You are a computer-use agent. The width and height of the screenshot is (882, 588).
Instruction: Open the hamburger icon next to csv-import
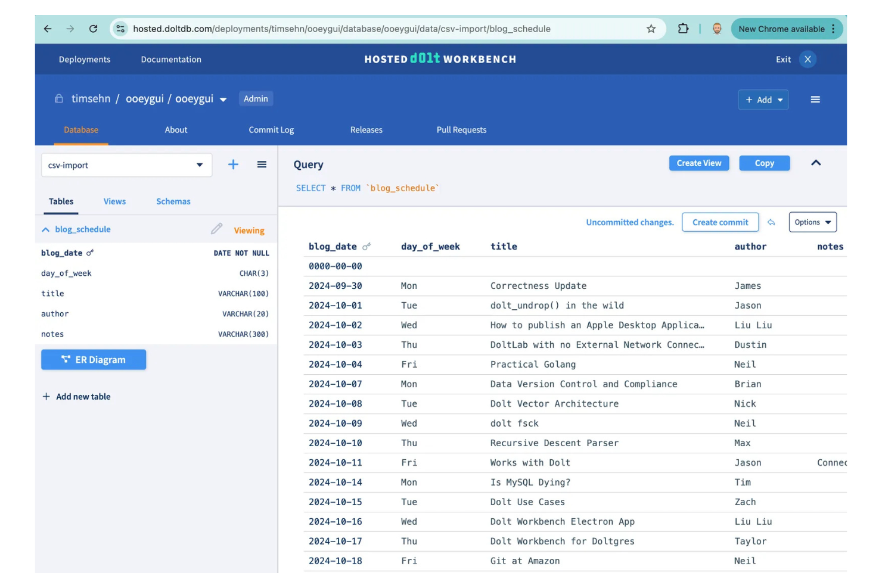(262, 164)
